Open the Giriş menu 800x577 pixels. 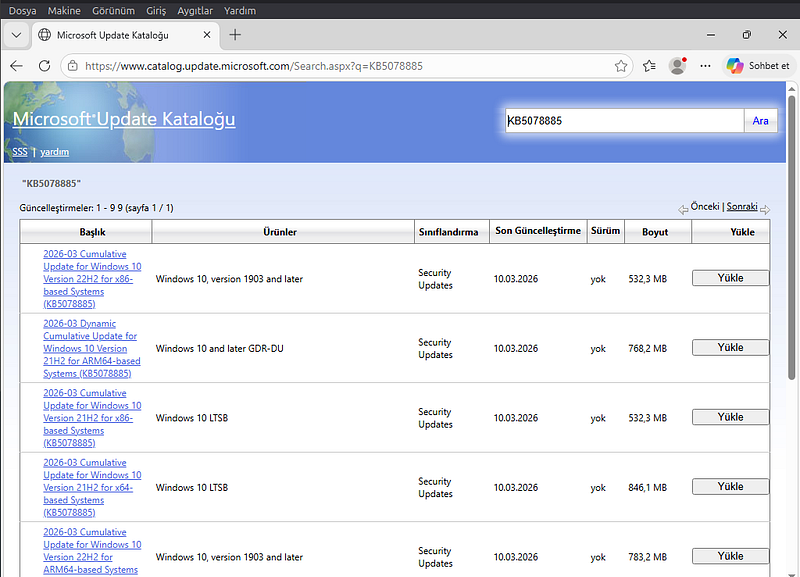point(156,11)
